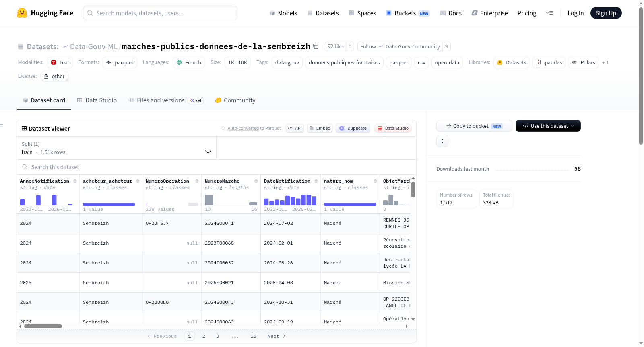
Task: Click the data-gouv tag
Action: pyautogui.click(x=287, y=62)
